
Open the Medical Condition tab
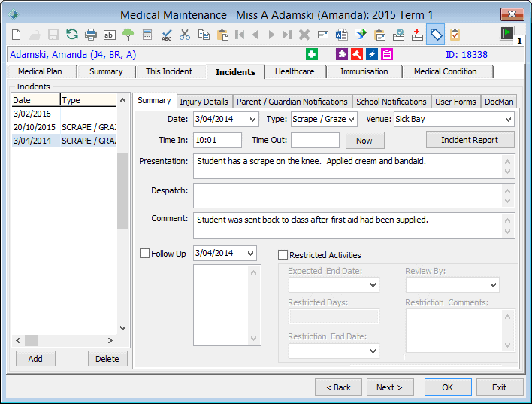tap(445, 71)
